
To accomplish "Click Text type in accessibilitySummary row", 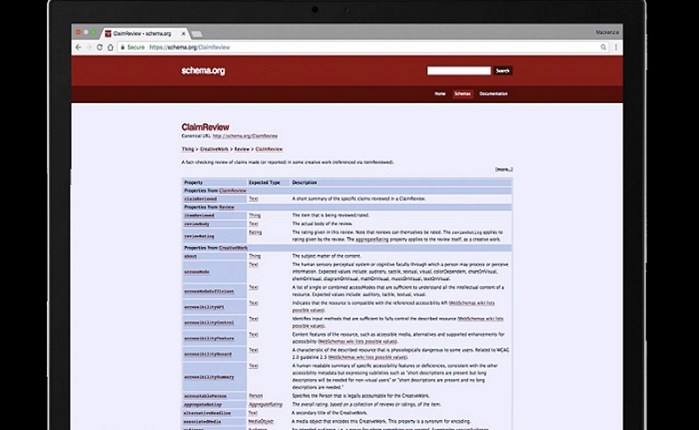I will (x=253, y=366).
